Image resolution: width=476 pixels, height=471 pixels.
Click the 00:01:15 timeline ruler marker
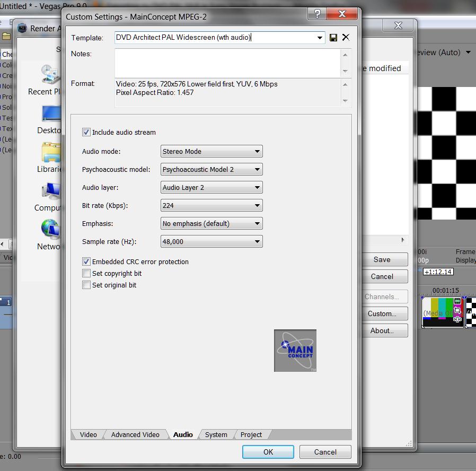(445, 290)
